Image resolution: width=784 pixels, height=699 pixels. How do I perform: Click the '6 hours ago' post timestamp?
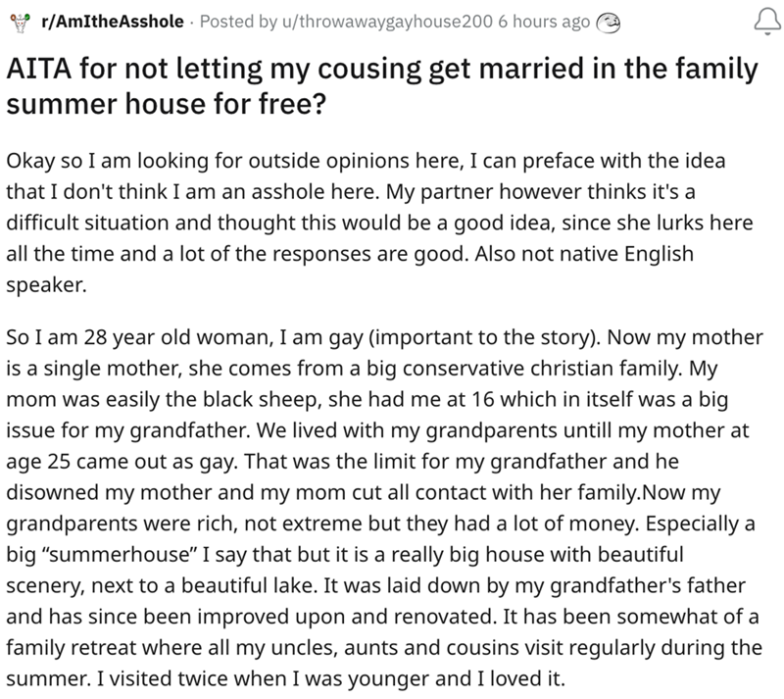(x=545, y=22)
